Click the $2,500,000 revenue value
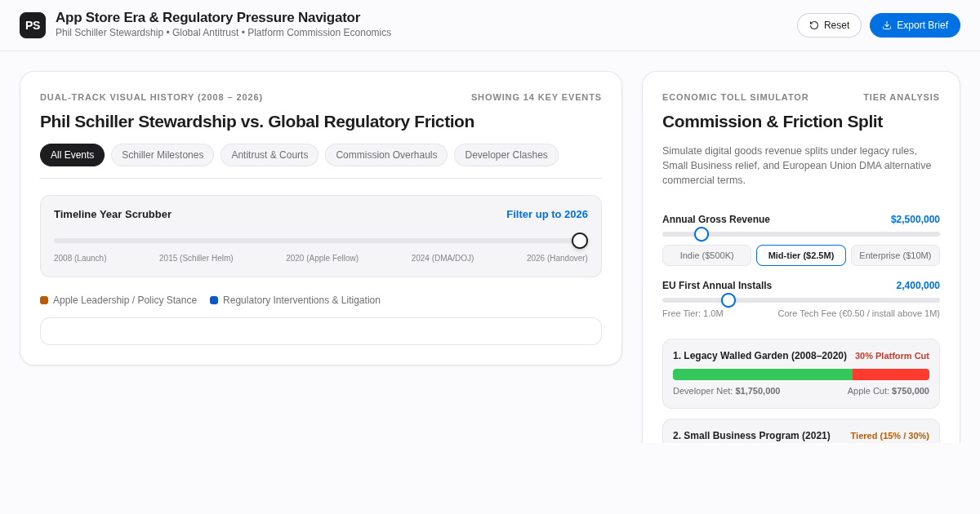The image size is (980, 514). pos(915,219)
